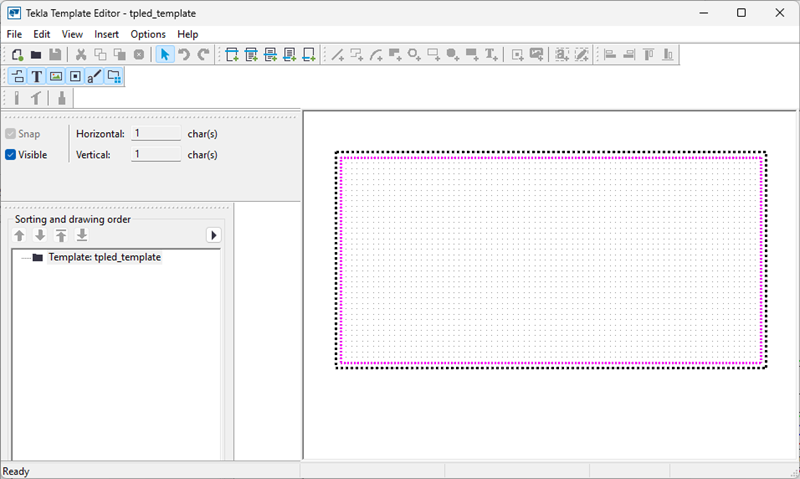Viewport: 800px width, 479px height.
Task: Click the picture icon in second toolbar row
Action: tap(56, 76)
